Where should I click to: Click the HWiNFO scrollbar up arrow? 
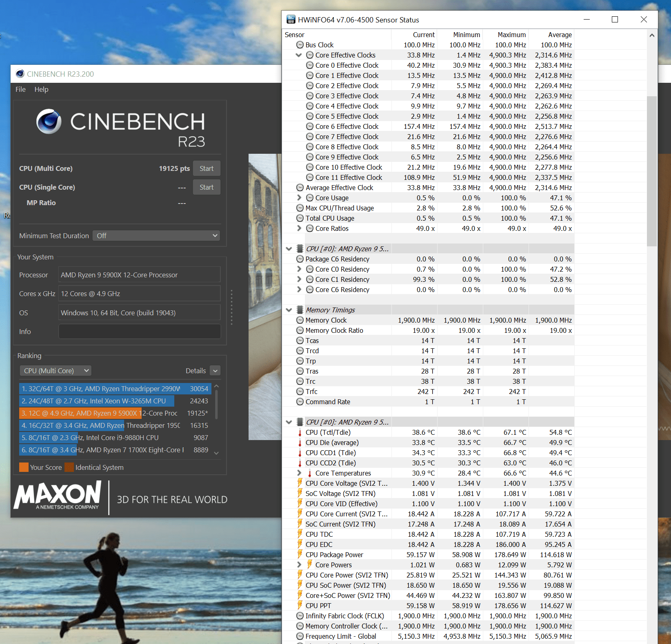pos(652,35)
